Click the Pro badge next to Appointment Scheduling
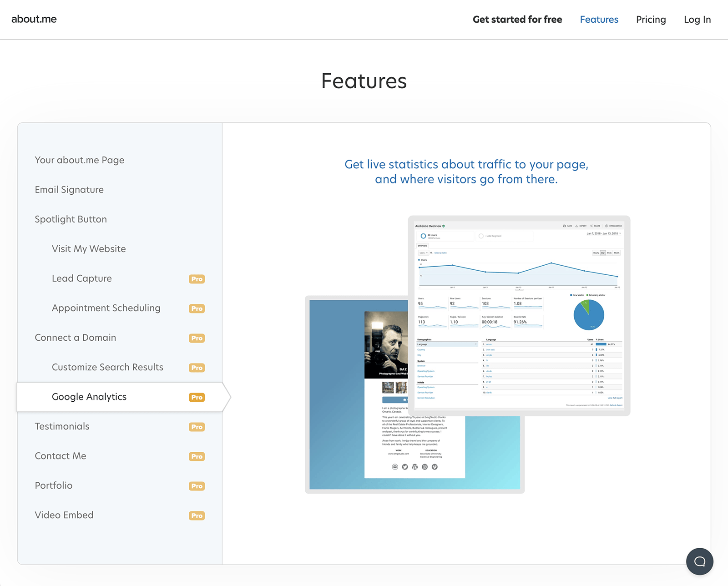This screenshot has height=586, width=728. (x=197, y=308)
